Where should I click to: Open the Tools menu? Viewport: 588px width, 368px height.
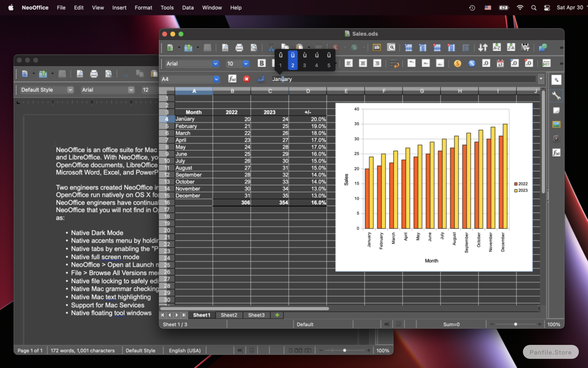tap(167, 8)
